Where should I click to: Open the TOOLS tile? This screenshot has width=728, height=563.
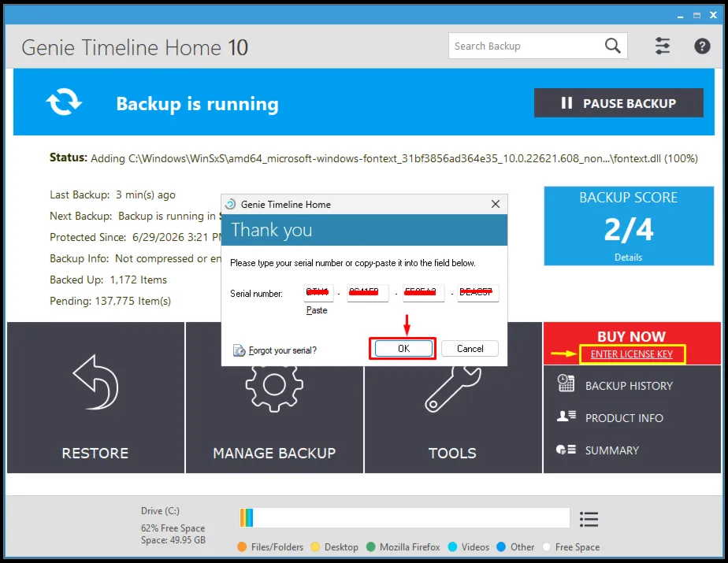click(x=453, y=418)
